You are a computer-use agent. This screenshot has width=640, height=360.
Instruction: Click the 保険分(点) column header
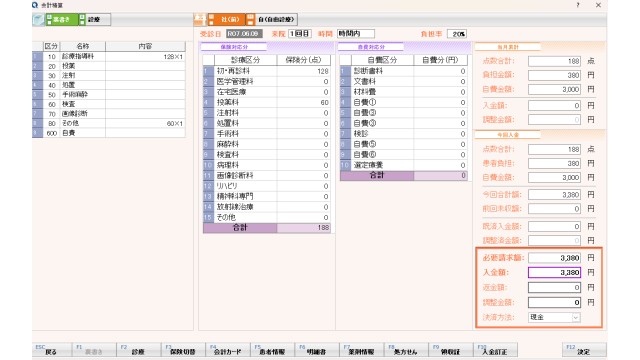pos(303,60)
